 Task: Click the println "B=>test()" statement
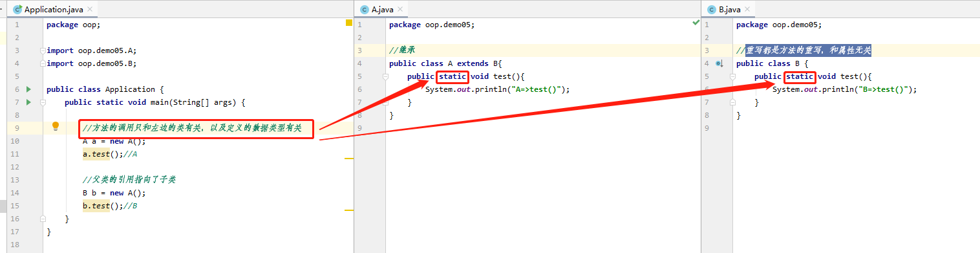(845, 89)
